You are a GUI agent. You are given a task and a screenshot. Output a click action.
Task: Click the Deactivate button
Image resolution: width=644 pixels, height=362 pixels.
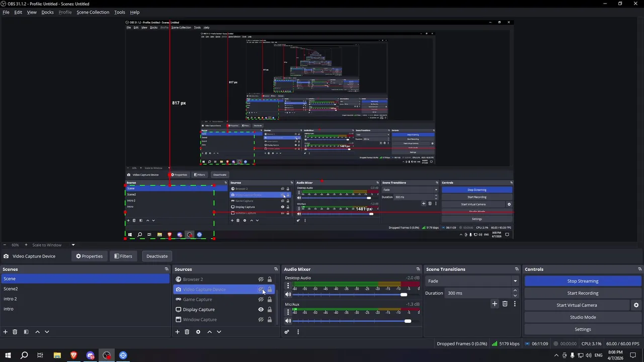pyautogui.click(x=157, y=256)
